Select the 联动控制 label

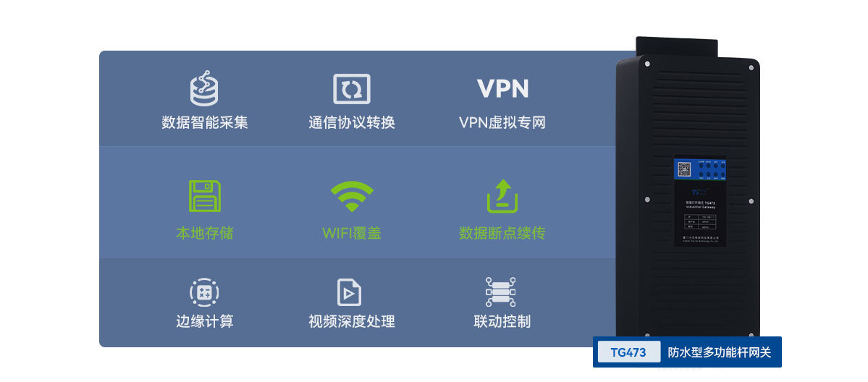coord(502,321)
